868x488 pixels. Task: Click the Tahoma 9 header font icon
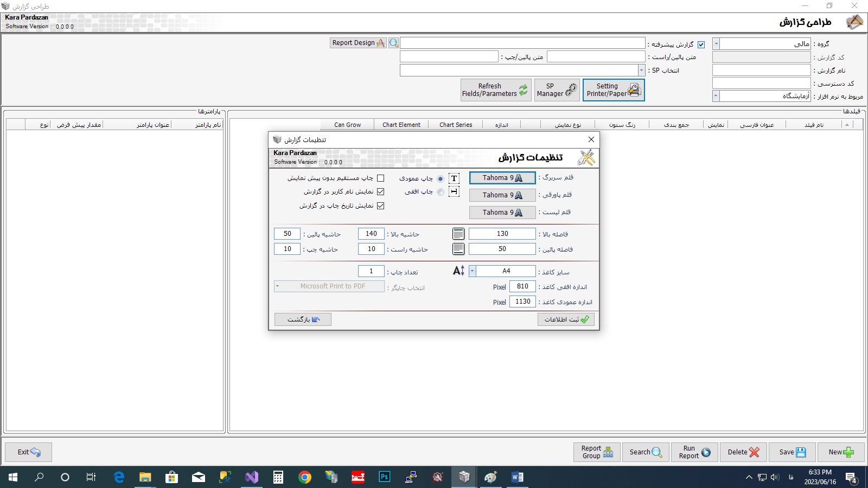(519, 178)
